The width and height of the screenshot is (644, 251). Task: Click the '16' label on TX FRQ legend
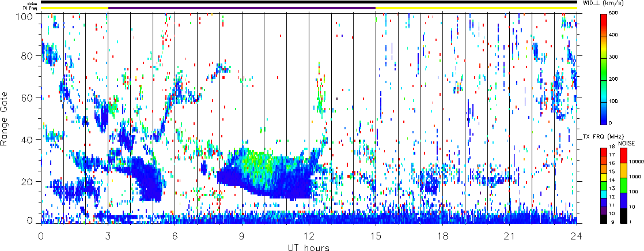[612, 163]
